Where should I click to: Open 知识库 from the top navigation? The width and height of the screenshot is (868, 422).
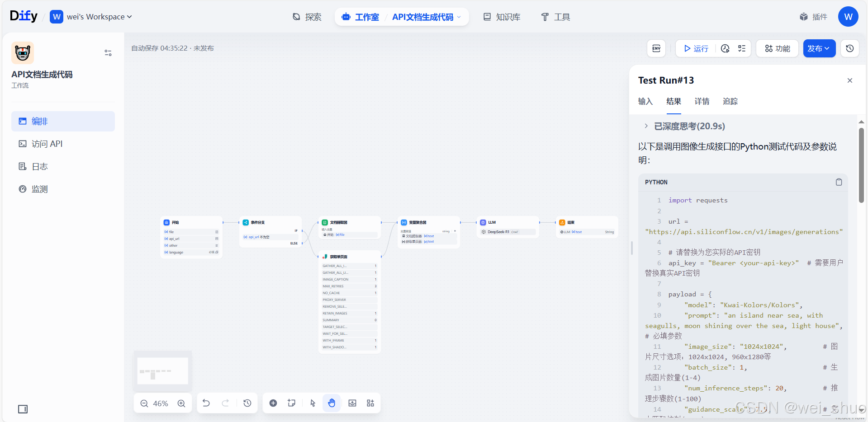501,17
